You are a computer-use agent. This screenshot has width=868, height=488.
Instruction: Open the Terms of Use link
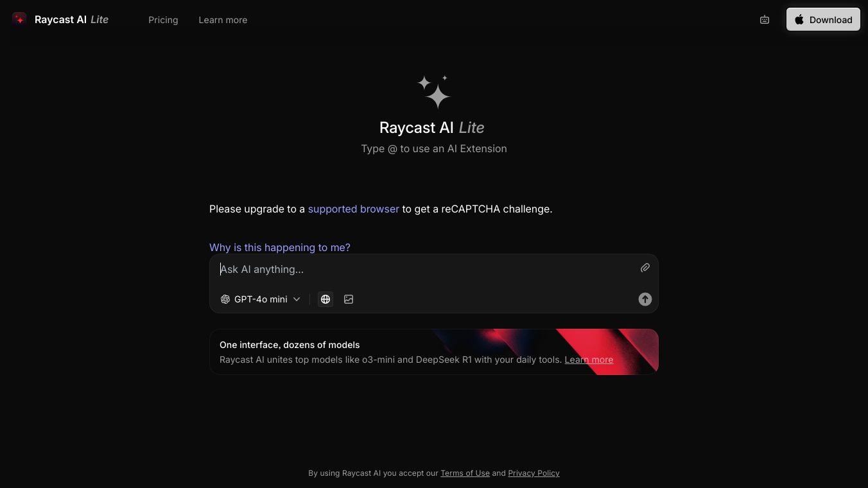tap(465, 473)
